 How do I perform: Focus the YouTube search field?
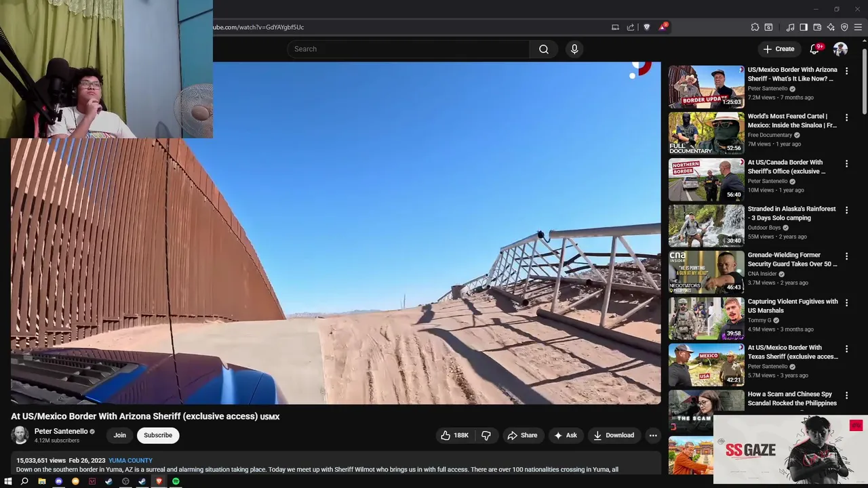coord(408,49)
